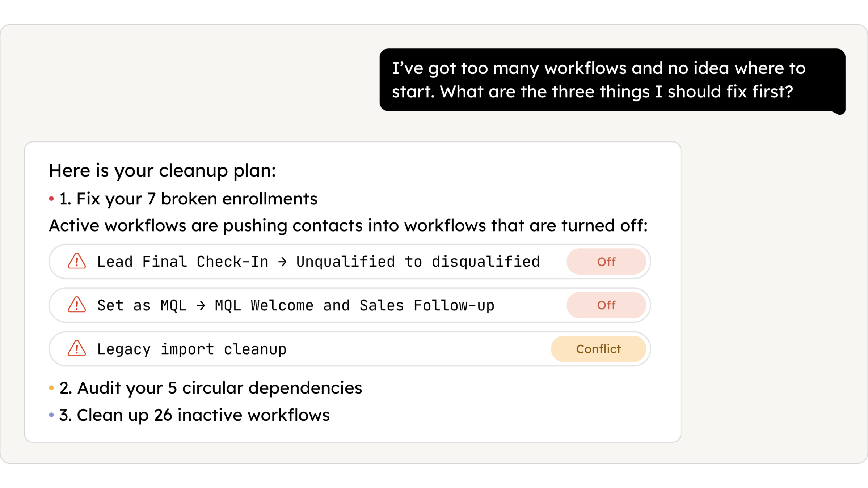Toggle Off badge for MQL Welcome workflow

pyautogui.click(x=606, y=305)
